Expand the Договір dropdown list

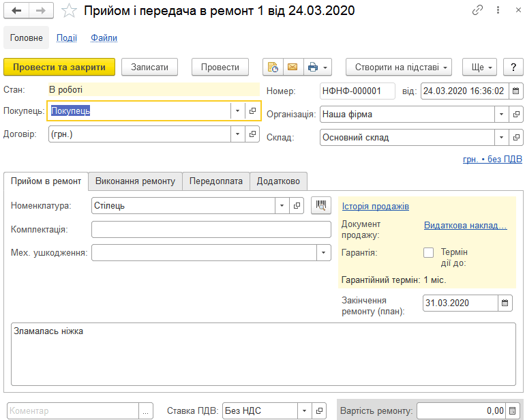tap(238, 134)
